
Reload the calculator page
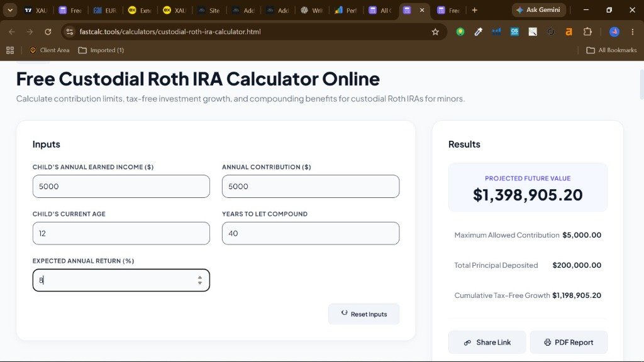pos(48,31)
